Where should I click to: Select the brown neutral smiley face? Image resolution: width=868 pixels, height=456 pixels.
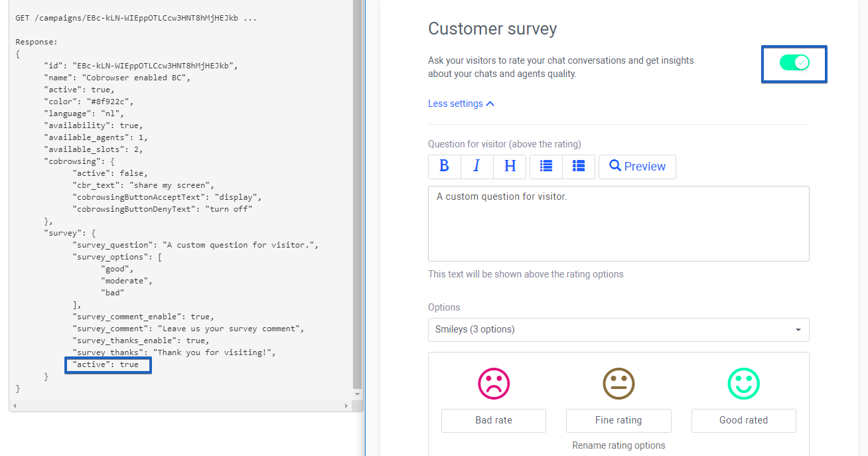pyautogui.click(x=618, y=384)
